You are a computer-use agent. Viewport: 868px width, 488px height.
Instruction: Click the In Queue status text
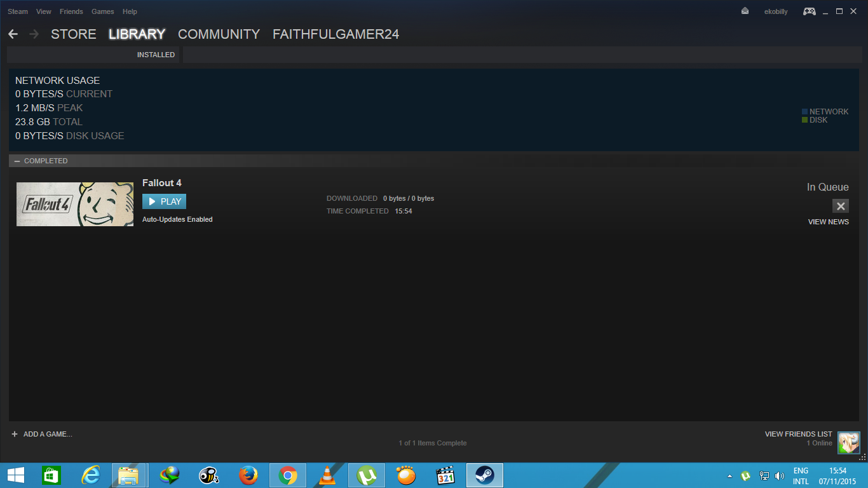click(x=828, y=187)
